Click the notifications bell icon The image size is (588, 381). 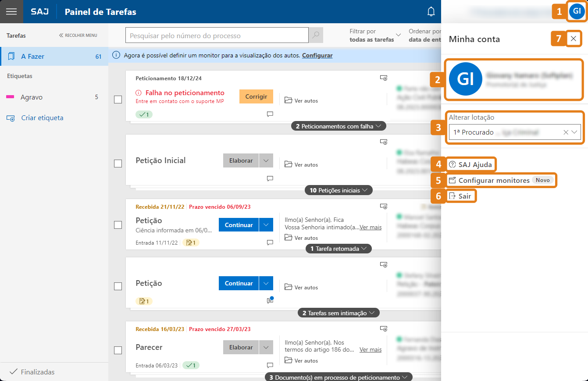tap(431, 12)
